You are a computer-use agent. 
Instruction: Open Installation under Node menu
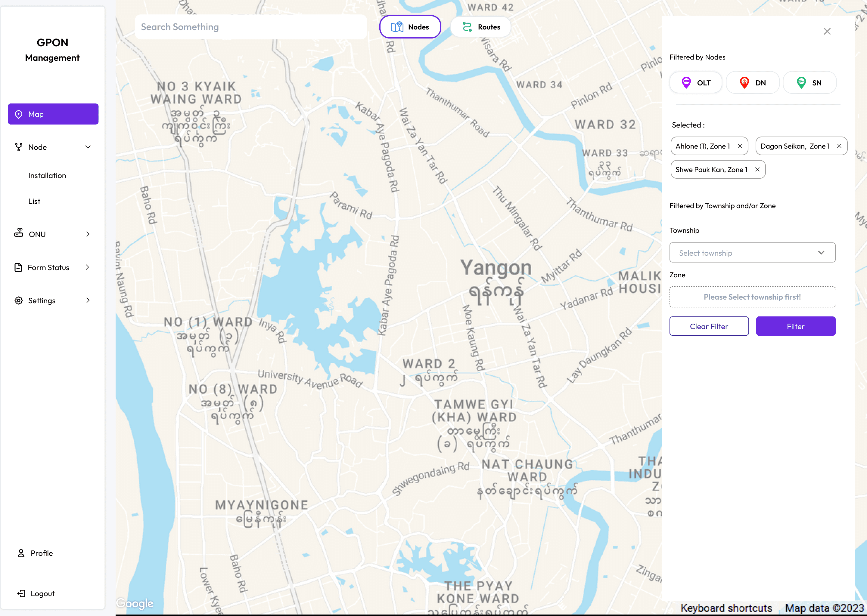click(47, 176)
